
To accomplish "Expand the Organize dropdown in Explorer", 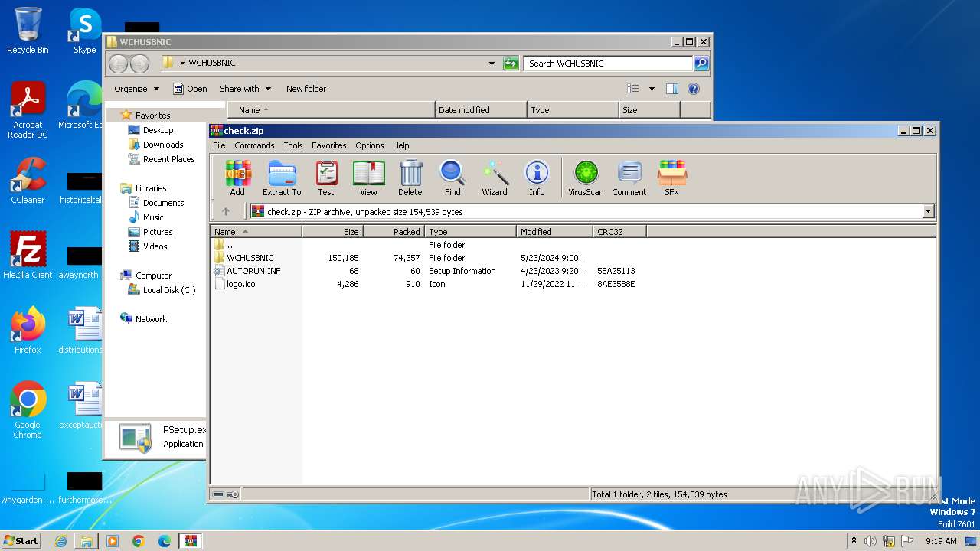I will (x=137, y=89).
